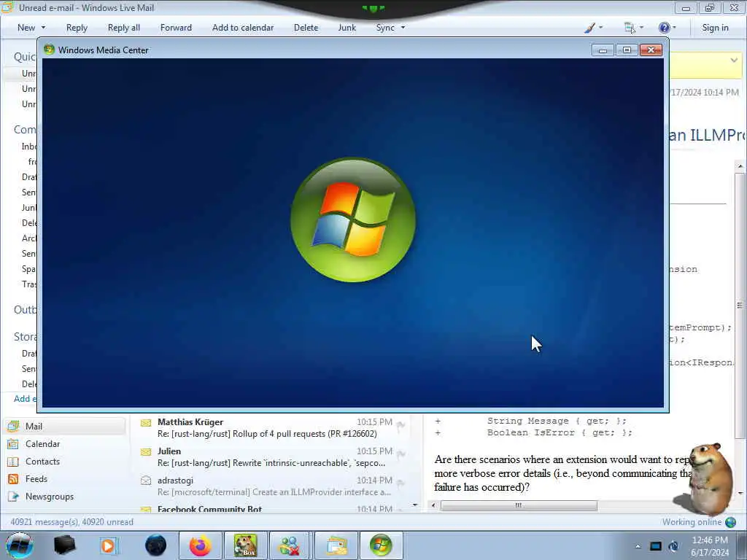Click the Windows Media Center title bar icon
This screenshot has width=747, height=560.
point(49,50)
